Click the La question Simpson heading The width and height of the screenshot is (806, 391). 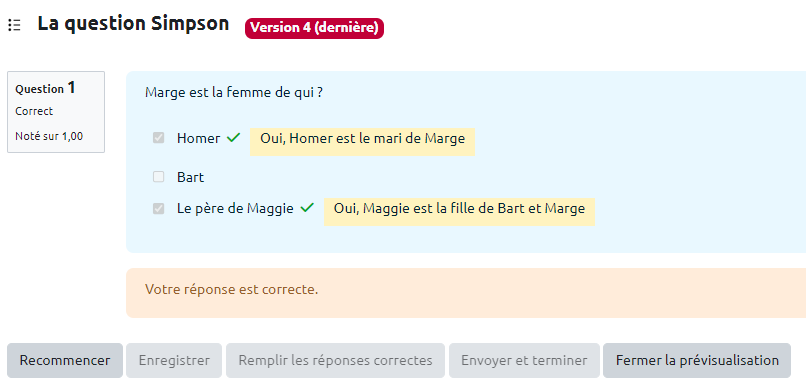[133, 24]
